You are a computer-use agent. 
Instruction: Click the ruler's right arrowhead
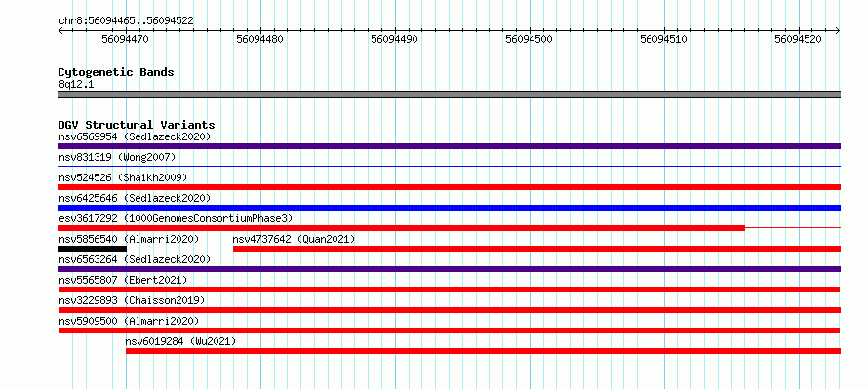click(838, 31)
